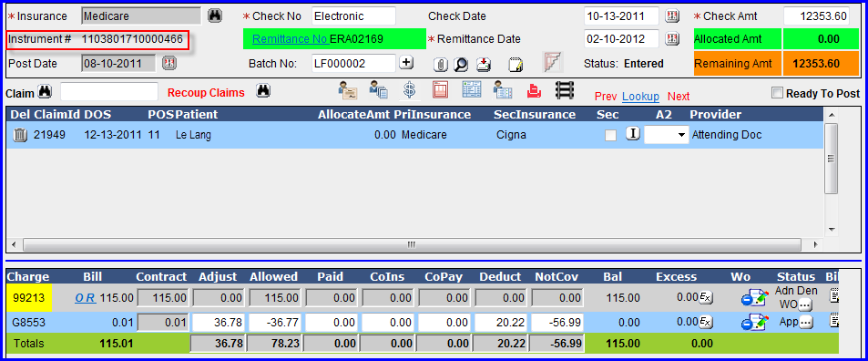Image resolution: width=868 pixels, height=361 pixels.
Task: Click the Lookup link
Action: click(640, 97)
